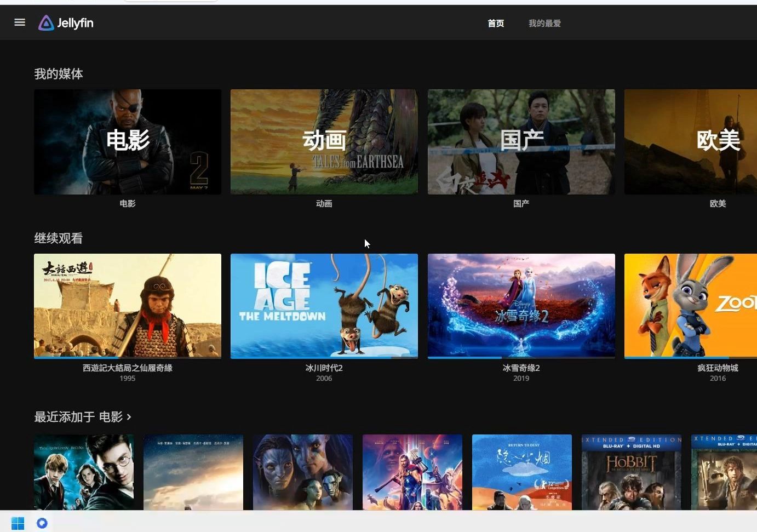Open the 电影 library card
This screenshot has width=757, height=532.
click(128, 142)
